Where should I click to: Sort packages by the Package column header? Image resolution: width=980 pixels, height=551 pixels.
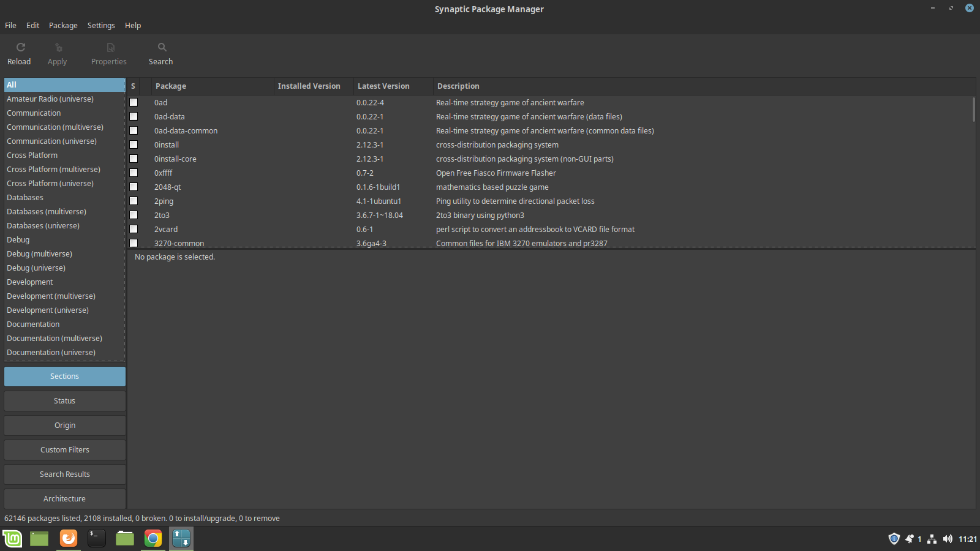pos(213,86)
